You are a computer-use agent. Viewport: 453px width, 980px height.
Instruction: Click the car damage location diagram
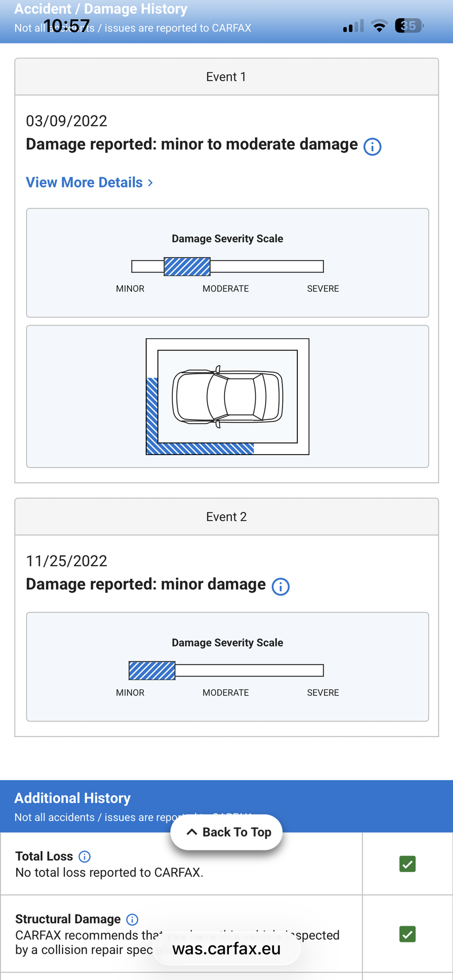click(227, 396)
